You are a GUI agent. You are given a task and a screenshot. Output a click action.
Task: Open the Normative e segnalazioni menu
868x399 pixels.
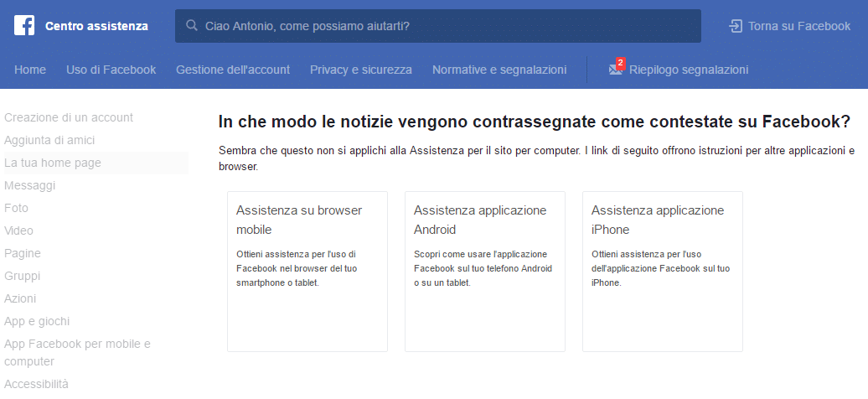499,70
